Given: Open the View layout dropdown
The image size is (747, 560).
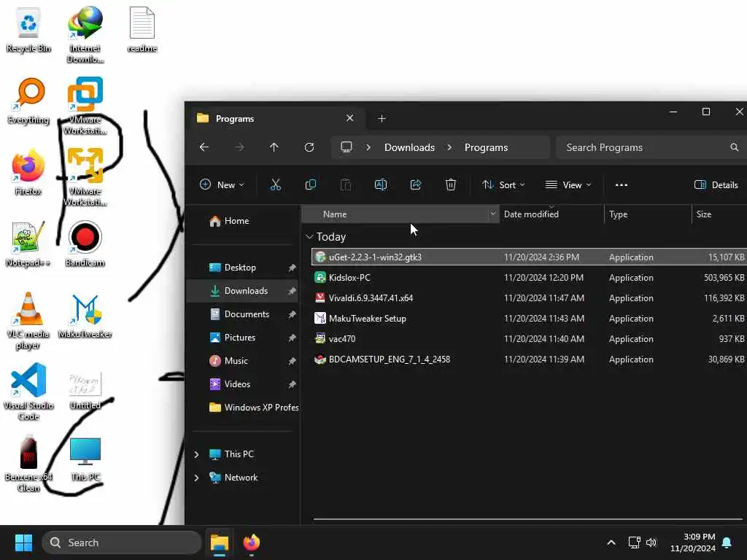Looking at the screenshot, I should pos(568,184).
